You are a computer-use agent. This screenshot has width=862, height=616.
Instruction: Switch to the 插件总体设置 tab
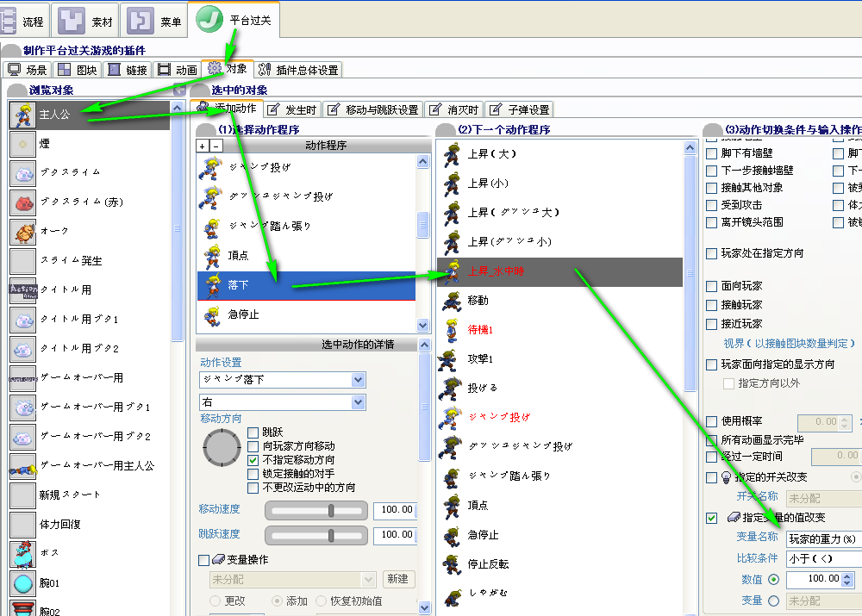tap(298, 70)
